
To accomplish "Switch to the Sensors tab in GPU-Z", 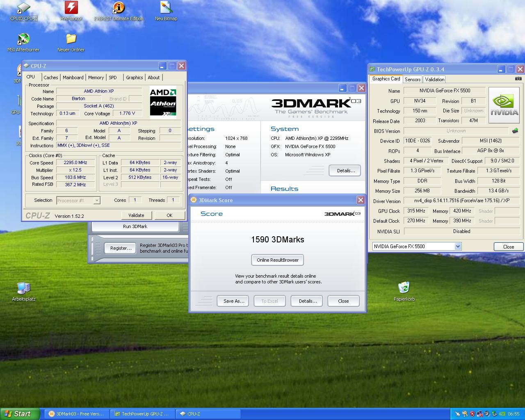I will point(413,80).
